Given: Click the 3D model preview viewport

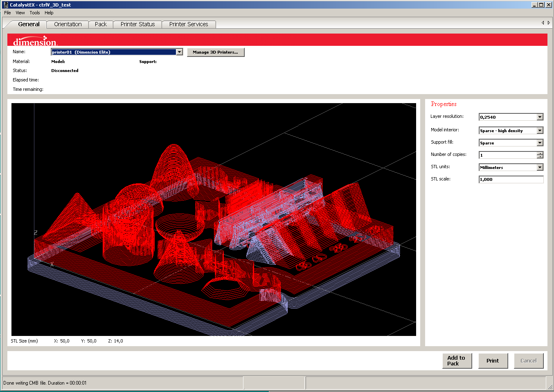Looking at the screenshot, I should click(214, 219).
